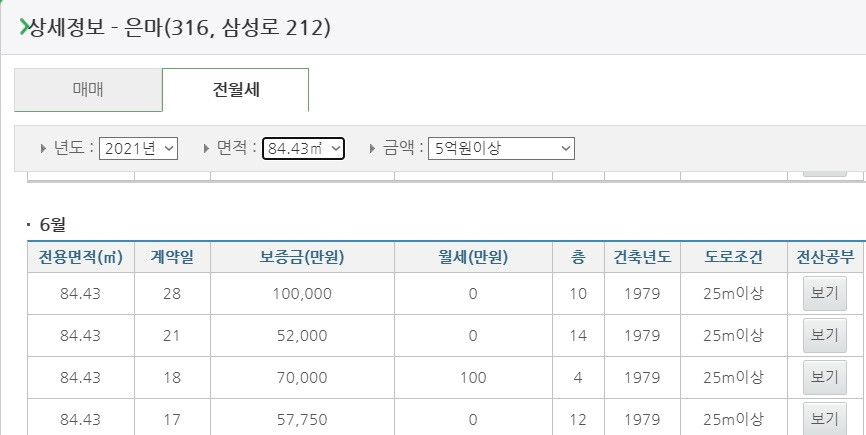Viewport: 866px width, 435px height.
Task: Click the 월세(만원) column header
Action: coord(473,257)
